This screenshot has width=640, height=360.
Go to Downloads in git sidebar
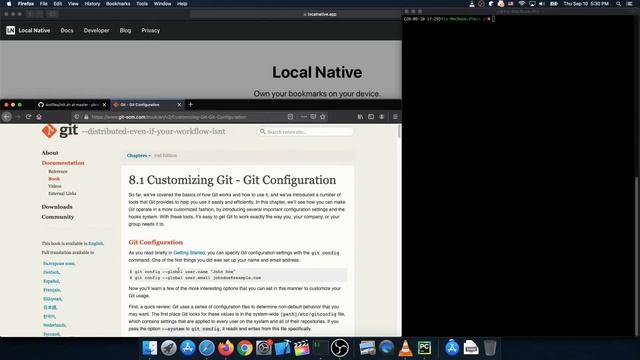click(x=57, y=207)
